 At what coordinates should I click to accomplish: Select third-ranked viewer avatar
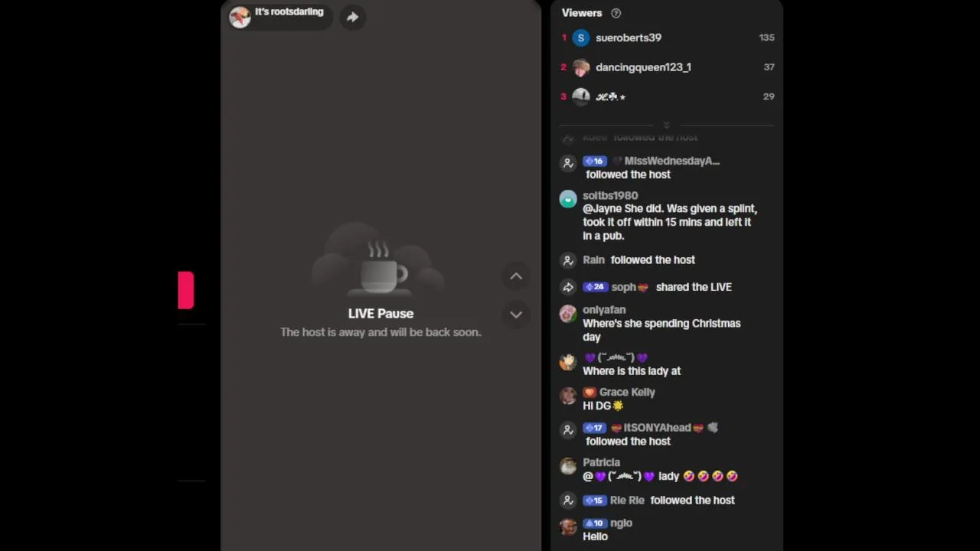(581, 96)
